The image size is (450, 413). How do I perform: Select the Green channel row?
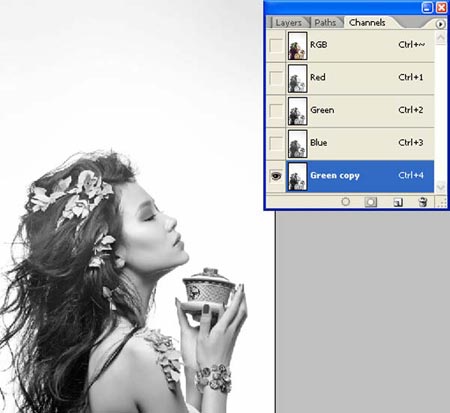[360, 110]
